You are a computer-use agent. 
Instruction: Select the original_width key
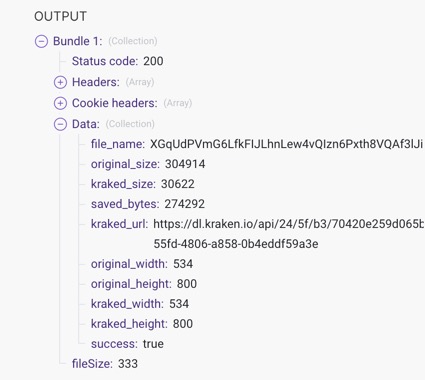click(x=129, y=264)
